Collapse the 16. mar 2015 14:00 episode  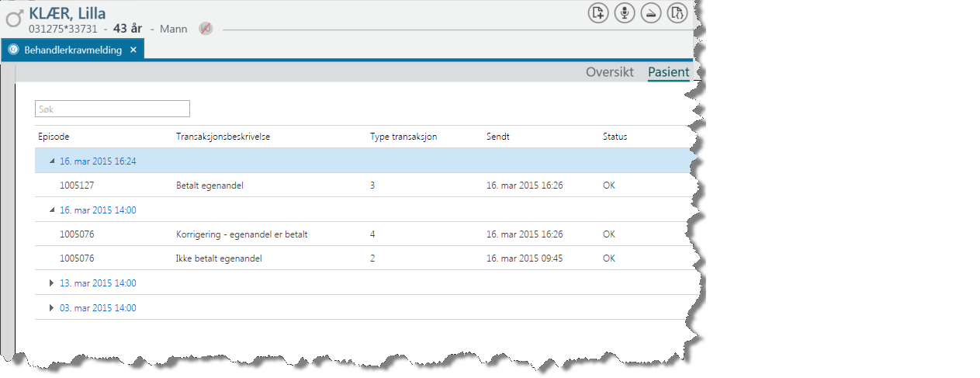[52, 210]
